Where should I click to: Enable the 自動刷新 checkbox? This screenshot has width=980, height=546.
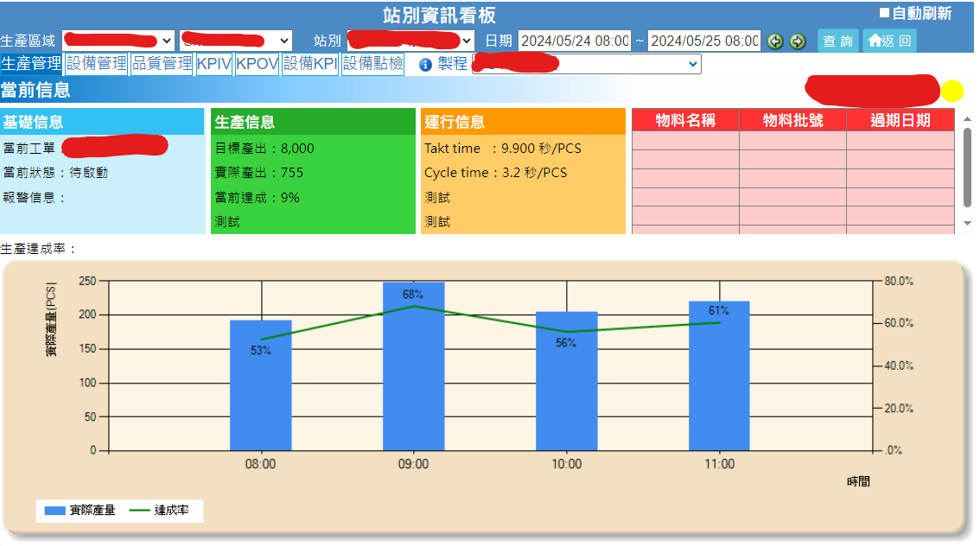pyautogui.click(x=884, y=13)
